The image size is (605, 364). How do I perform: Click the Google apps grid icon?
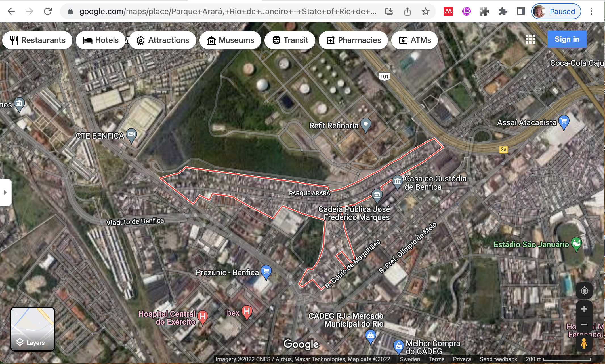pos(530,39)
